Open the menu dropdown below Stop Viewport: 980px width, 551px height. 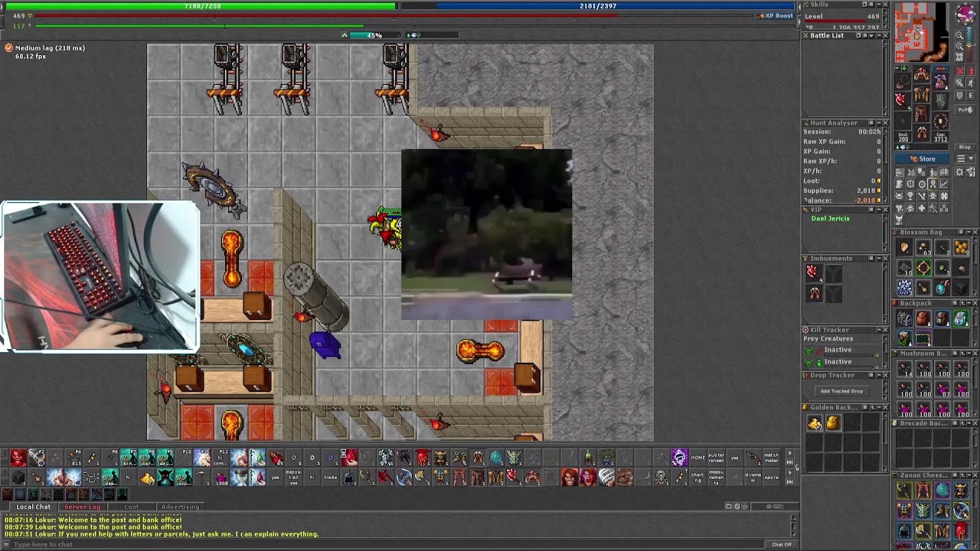(965, 158)
